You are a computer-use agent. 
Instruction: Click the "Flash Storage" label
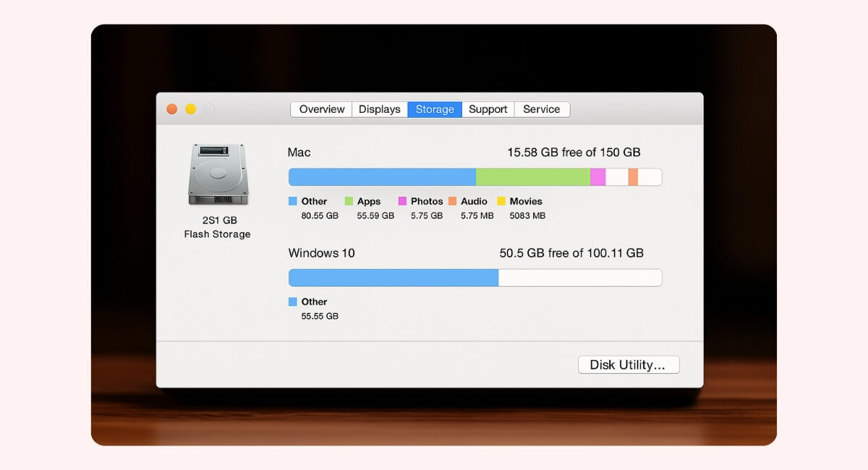click(217, 234)
